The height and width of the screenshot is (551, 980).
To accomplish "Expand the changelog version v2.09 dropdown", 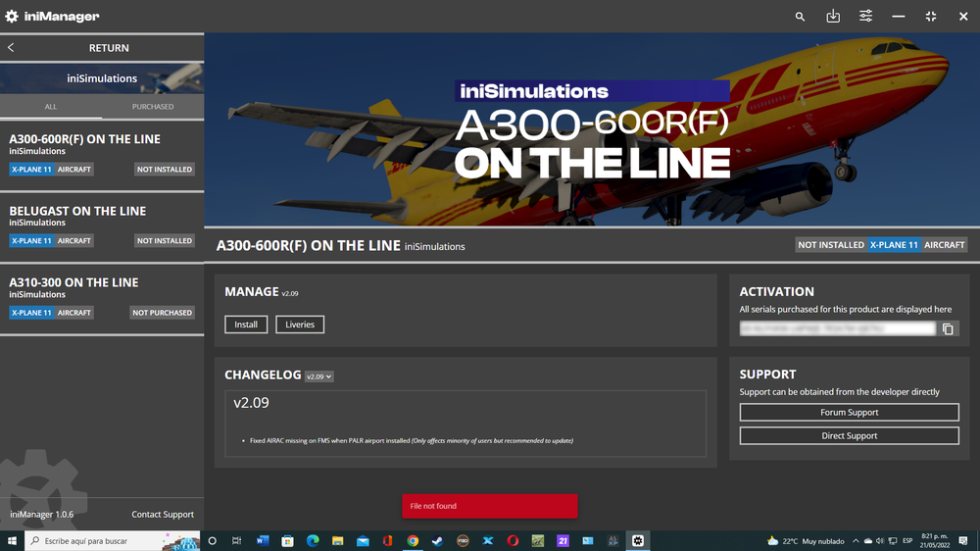I will point(319,376).
